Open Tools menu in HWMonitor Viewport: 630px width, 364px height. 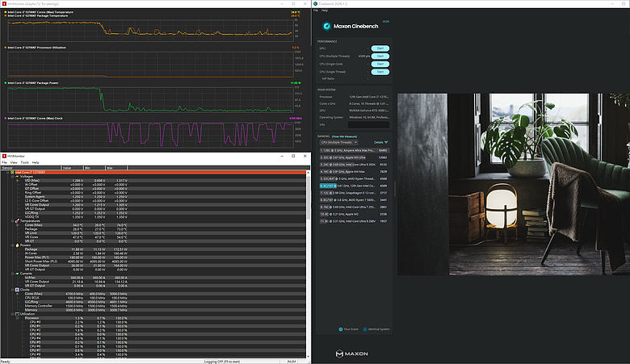24,162
